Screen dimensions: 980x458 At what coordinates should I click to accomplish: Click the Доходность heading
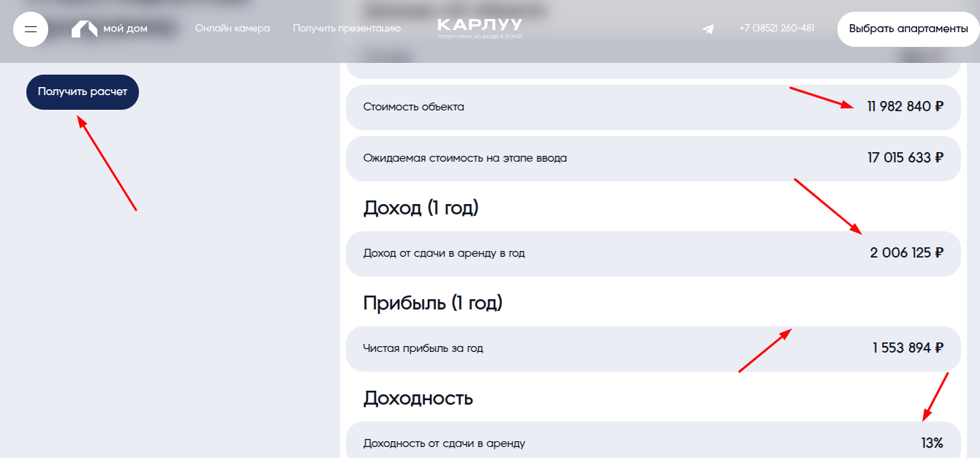click(x=418, y=398)
